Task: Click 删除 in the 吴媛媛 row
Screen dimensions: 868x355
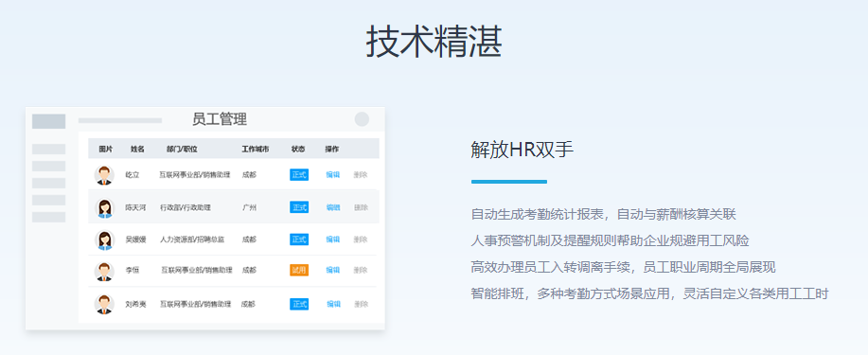Action: pyautogui.click(x=361, y=240)
